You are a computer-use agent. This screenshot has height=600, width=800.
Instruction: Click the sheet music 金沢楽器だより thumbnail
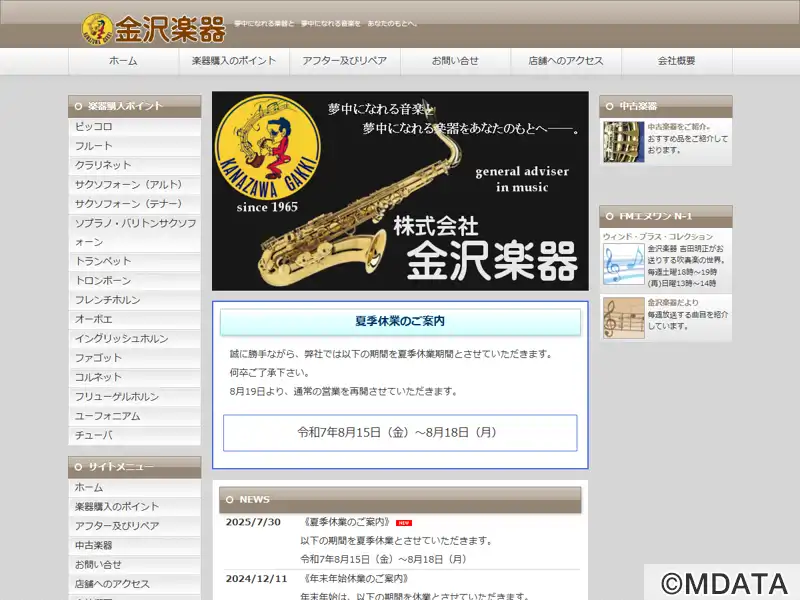[623, 318]
